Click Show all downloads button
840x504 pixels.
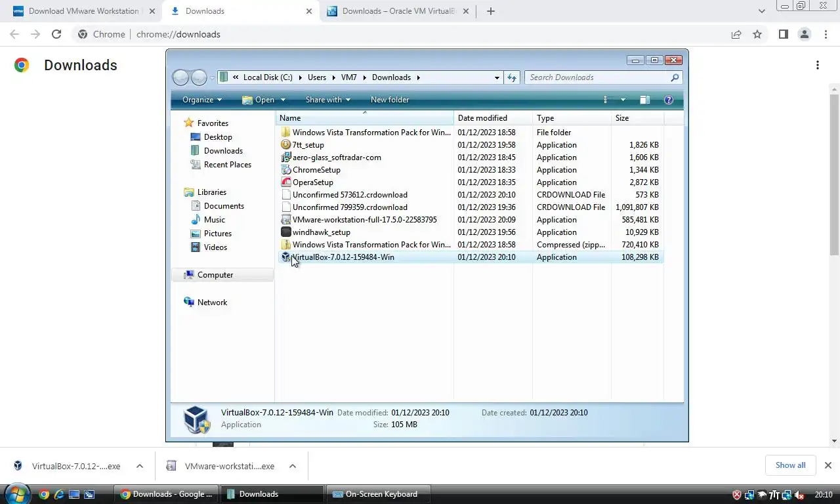[790, 465]
